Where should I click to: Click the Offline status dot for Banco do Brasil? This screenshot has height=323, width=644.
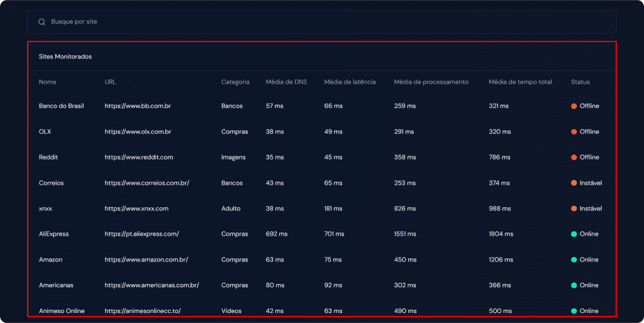tap(574, 106)
